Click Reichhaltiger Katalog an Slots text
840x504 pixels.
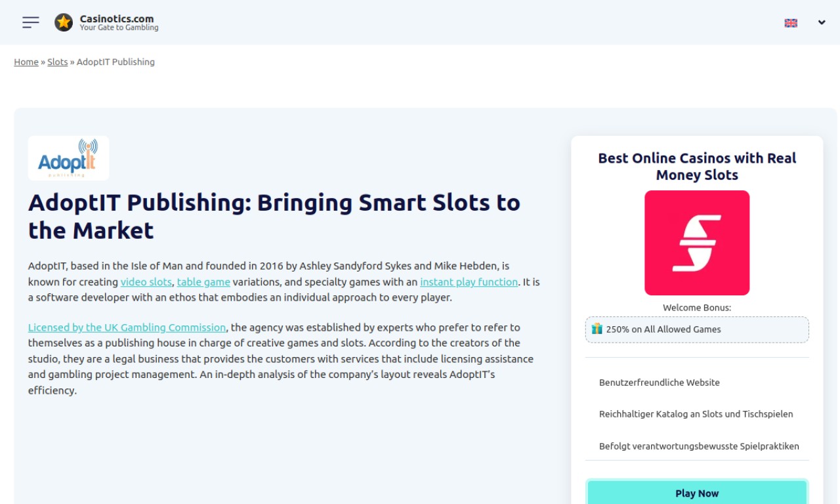click(x=696, y=414)
